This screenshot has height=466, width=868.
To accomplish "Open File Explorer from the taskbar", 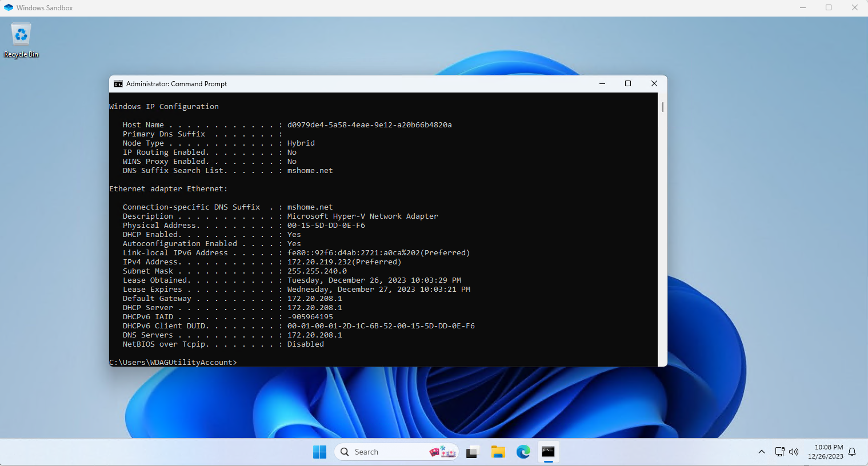I will click(498, 452).
